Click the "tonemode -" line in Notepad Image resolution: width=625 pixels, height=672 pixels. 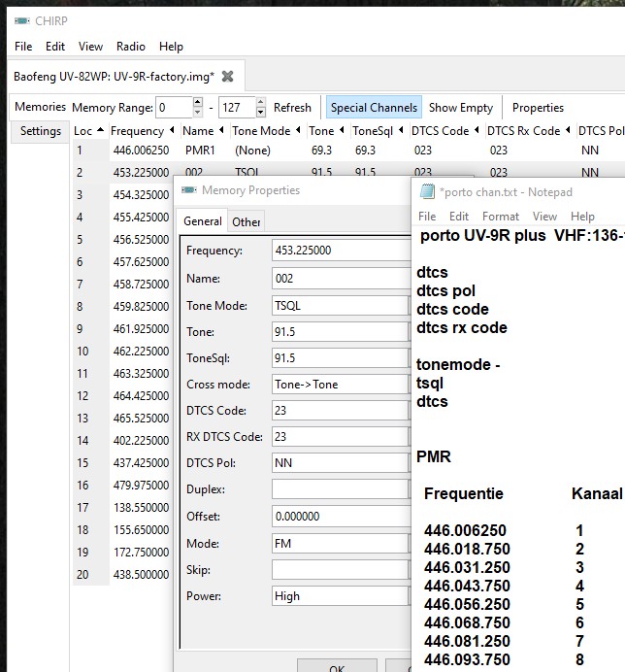(x=458, y=364)
